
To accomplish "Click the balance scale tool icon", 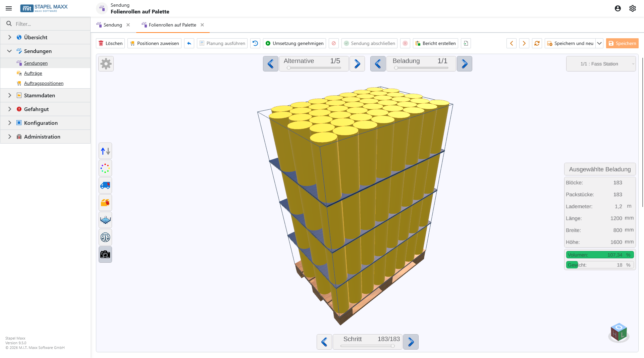I will click(x=105, y=237).
